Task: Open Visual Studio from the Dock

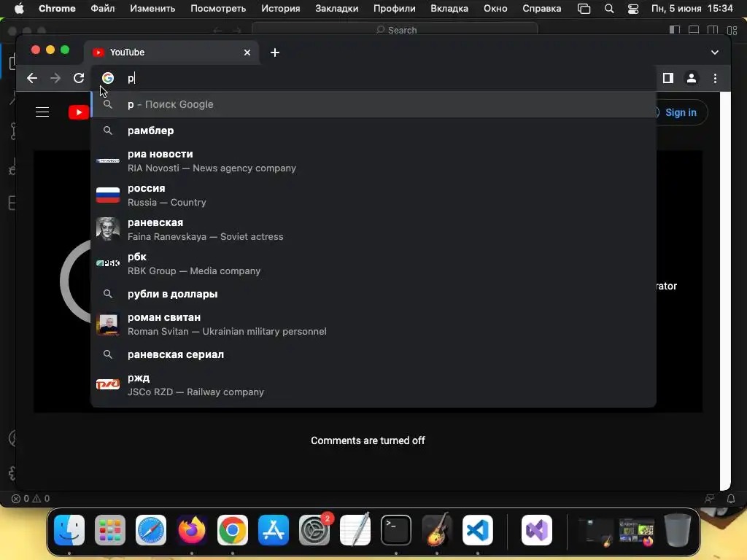Action: 537,530
